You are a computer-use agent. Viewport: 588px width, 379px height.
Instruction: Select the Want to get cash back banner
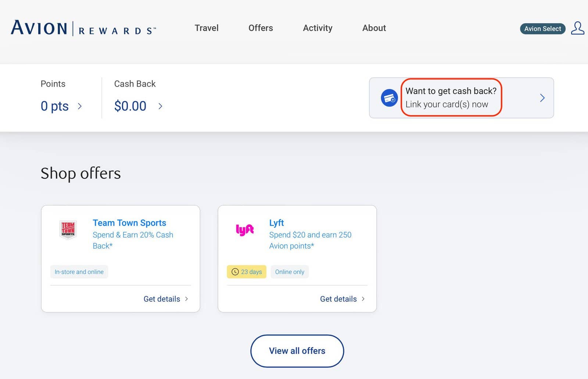click(451, 98)
